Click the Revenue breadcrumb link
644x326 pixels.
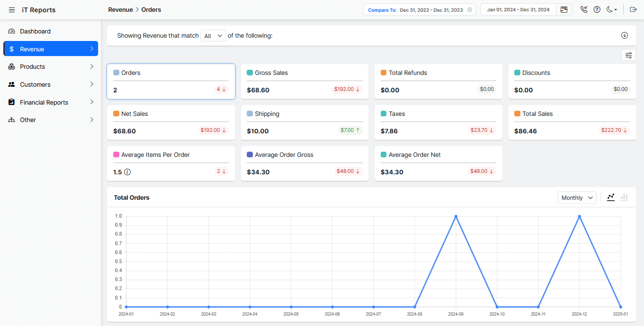pos(120,10)
